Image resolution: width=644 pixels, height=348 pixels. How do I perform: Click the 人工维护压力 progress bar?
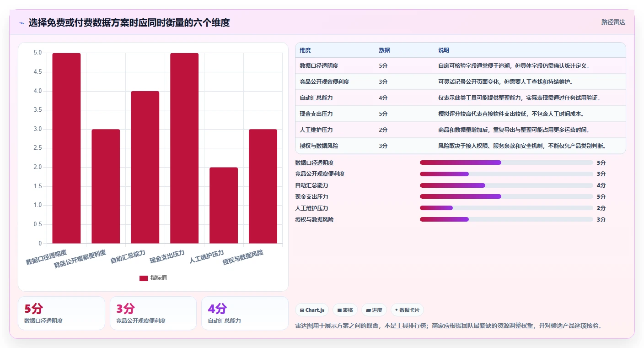click(x=506, y=208)
